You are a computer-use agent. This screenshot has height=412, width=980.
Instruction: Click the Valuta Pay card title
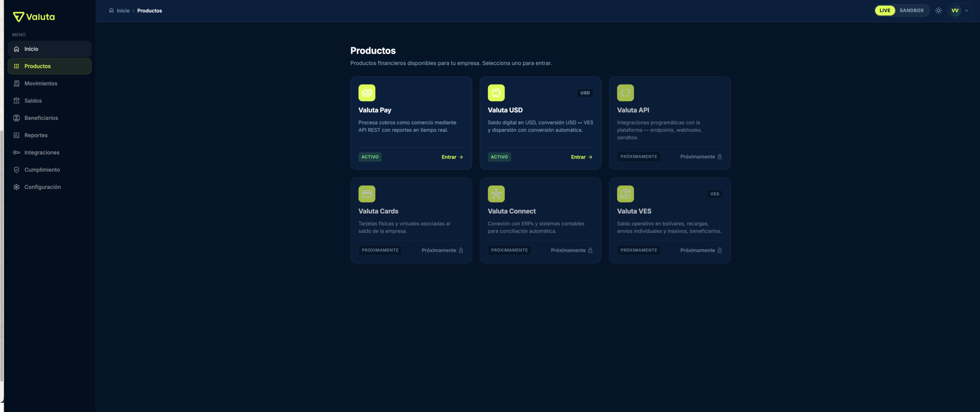(x=375, y=110)
